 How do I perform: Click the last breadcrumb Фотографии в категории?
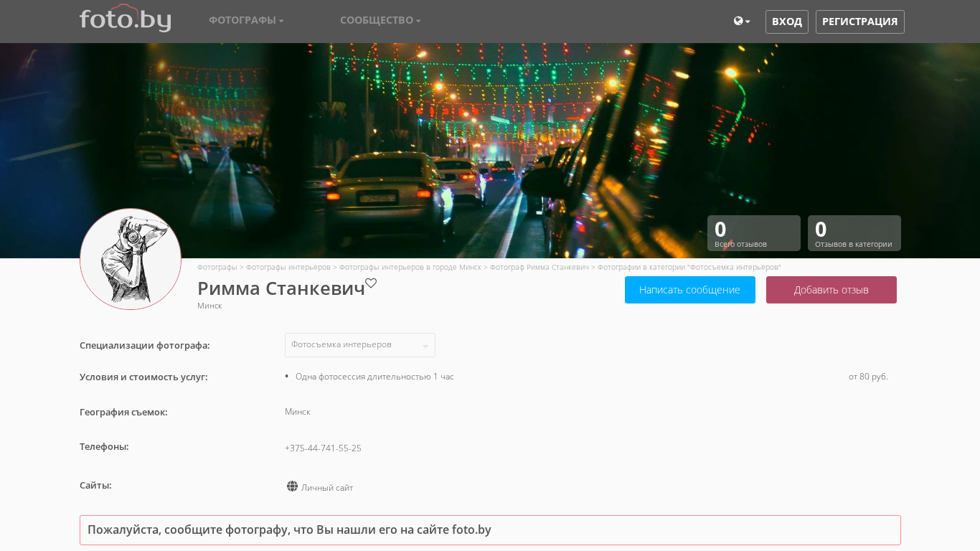pyautogui.click(x=689, y=267)
